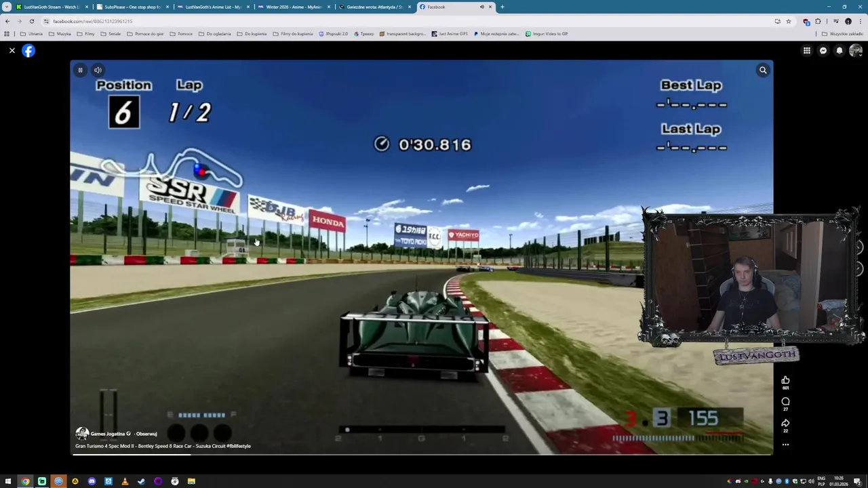Close the reel viewer with X

[12, 51]
